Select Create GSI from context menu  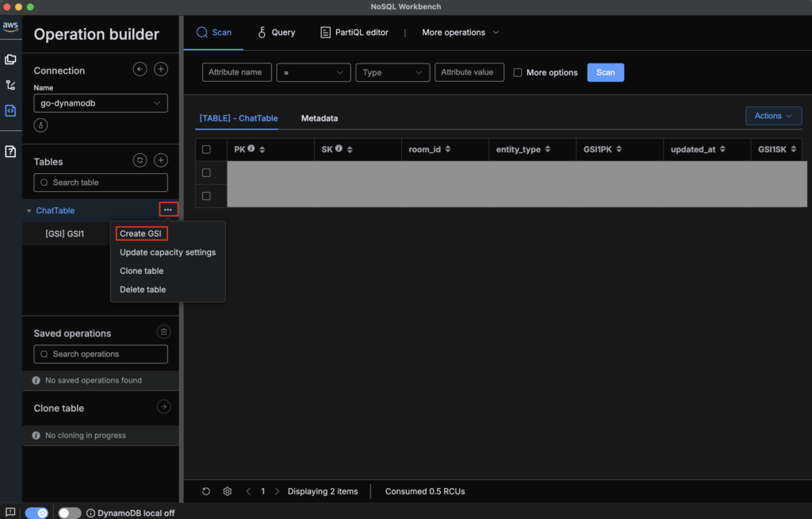140,233
